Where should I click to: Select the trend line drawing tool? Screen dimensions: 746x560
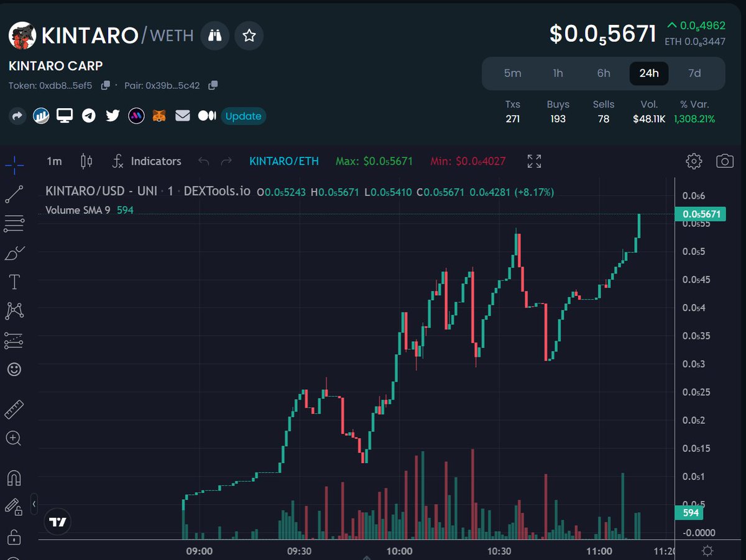coord(14,195)
